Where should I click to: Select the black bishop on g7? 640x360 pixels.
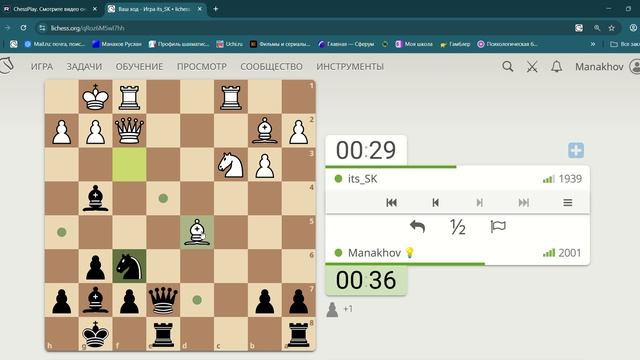point(96,300)
